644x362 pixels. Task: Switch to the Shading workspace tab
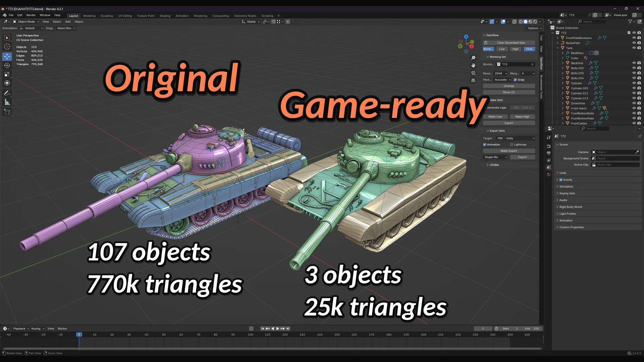[x=165, y=16]
